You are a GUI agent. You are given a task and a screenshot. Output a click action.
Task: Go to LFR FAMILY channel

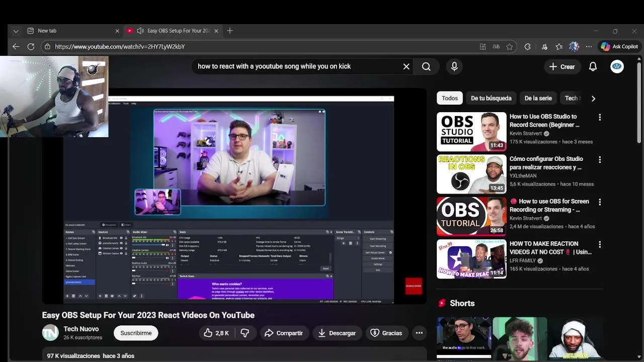[523, 261]
